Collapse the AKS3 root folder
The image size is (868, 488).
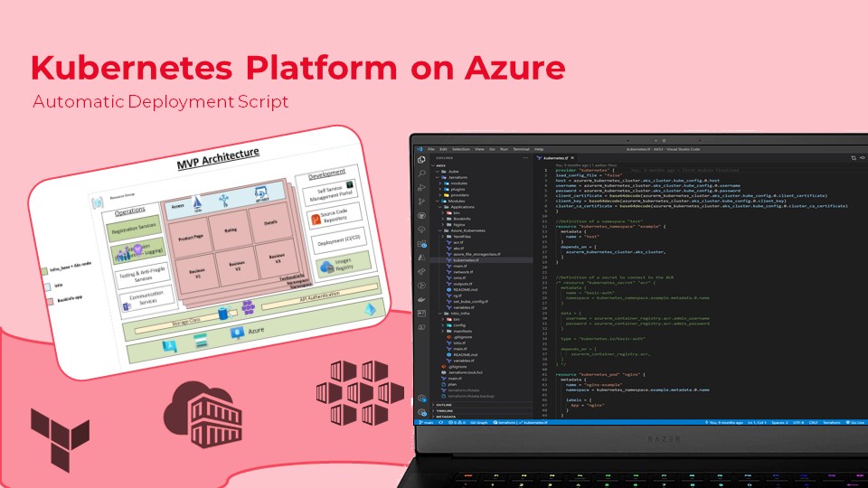pos(440,165)
